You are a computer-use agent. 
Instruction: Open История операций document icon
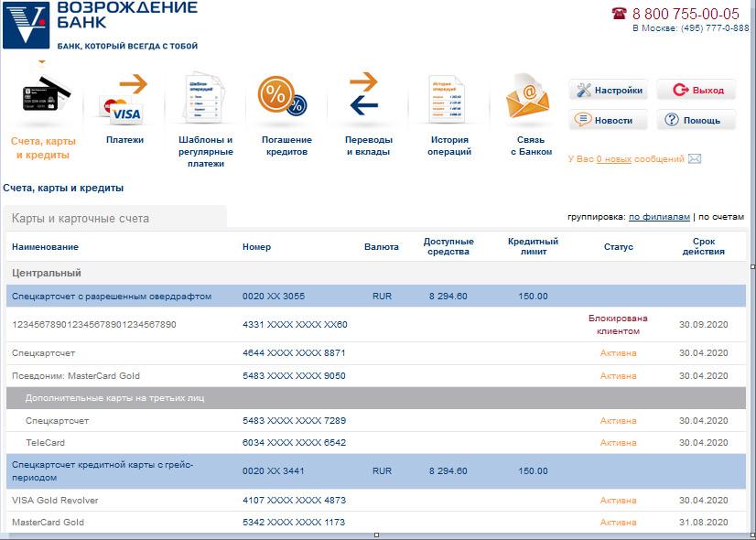coord(447,98)
